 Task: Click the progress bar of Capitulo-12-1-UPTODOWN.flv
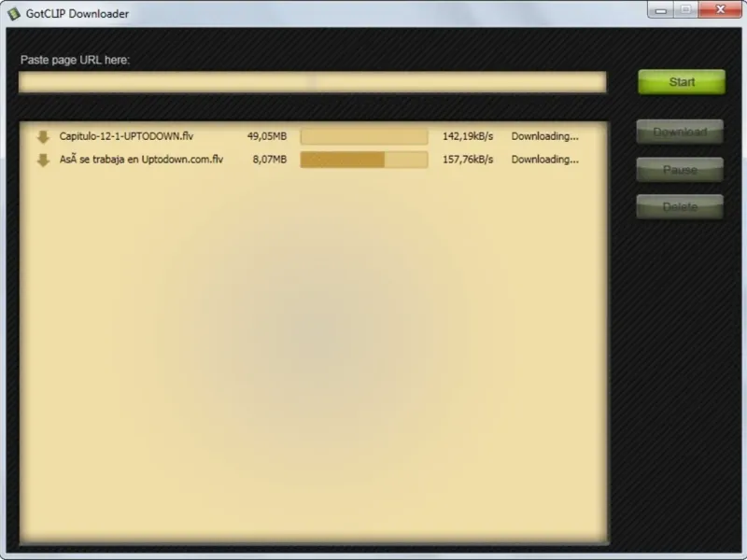364,136
